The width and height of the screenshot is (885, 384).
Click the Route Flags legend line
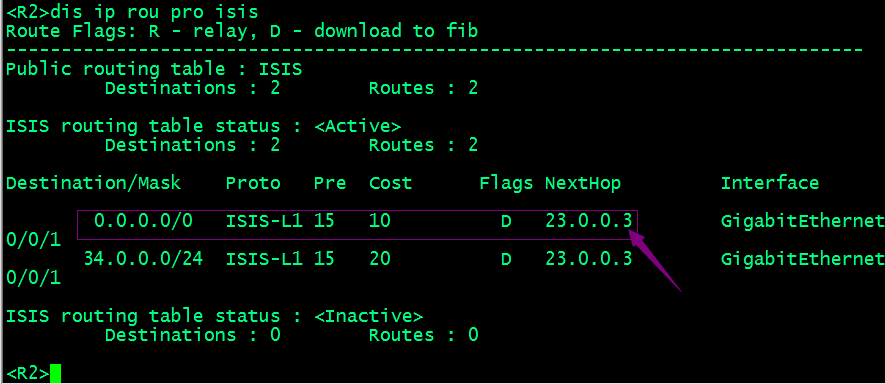click(242, 30)
